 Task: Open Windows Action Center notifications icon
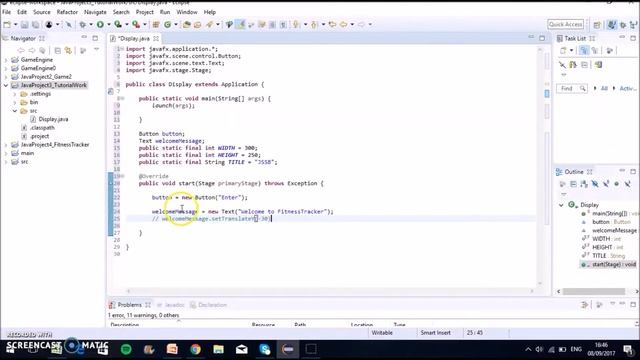click(x=627, y=349)
